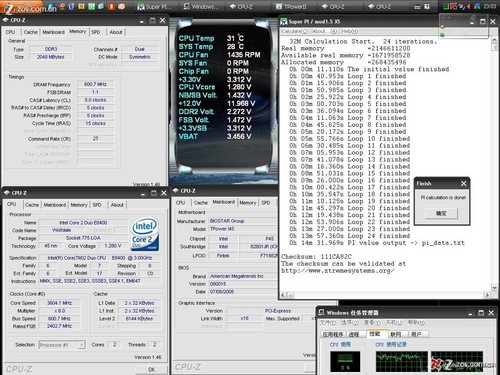The image size is (500, 375).
Task: Select SPD tab in CPU-Z Memory window
Action: click(x=96, y=32)
